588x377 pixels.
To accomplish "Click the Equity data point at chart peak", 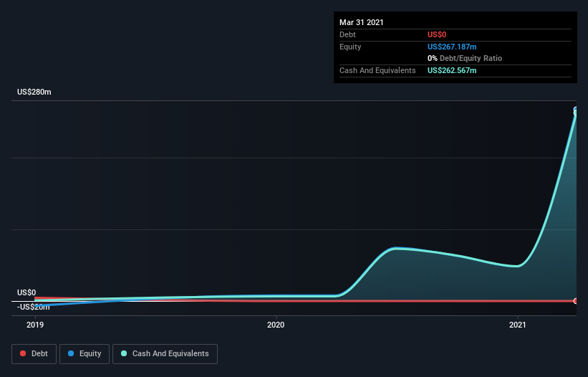I will tap(576, 110).
